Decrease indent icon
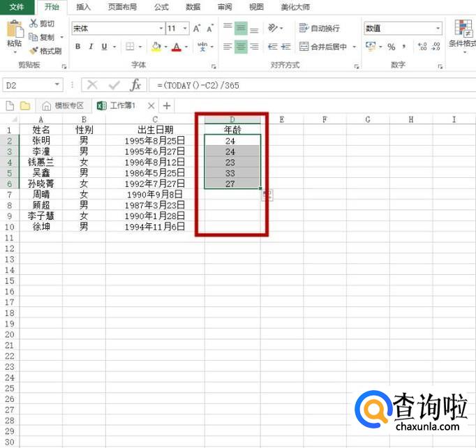The width and height of the screenshot is (476, 448). [x=273, y=47]
